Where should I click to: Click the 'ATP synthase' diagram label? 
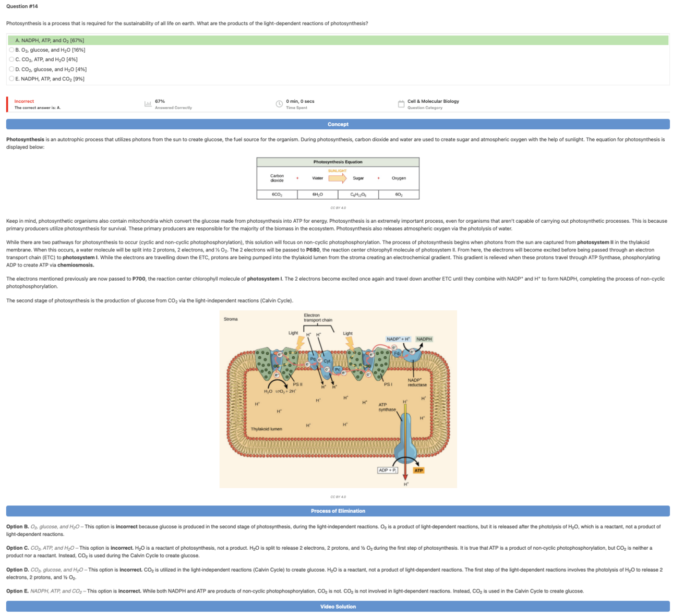point(387,407)
